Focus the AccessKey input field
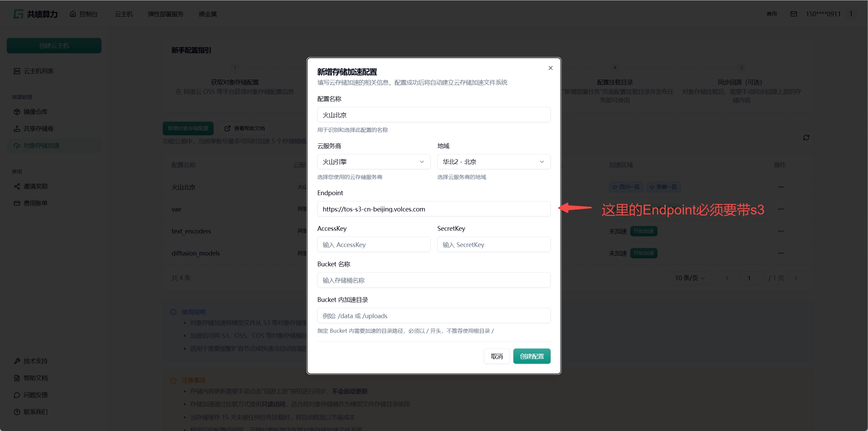 point(374,245)
